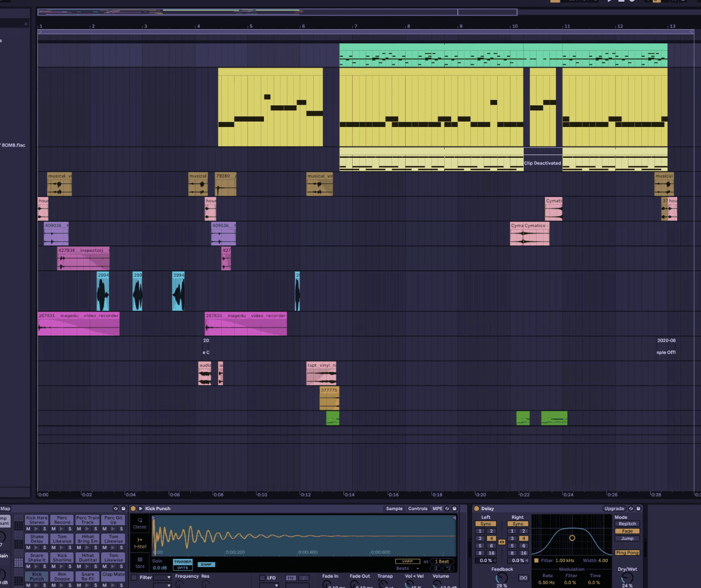Toggle the Delay device power button

coord(477,509)
